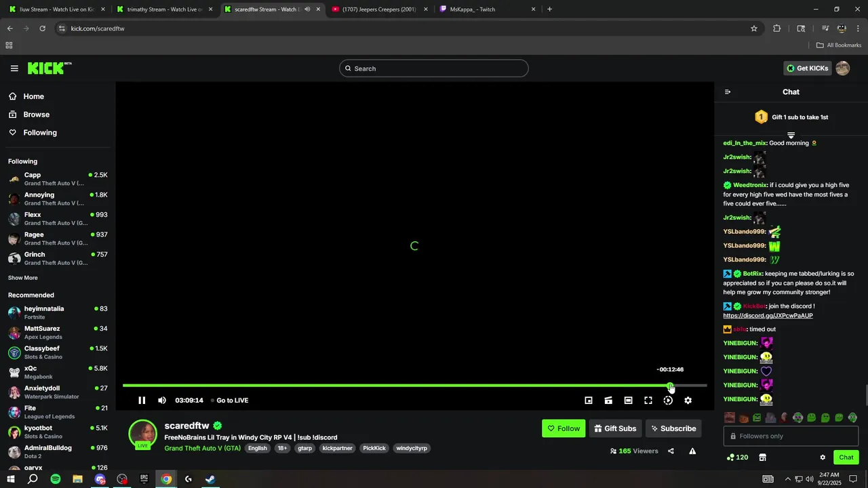Toggle theater mode
The width and height of the screenshot is (868, 488).
pyautogui.click(x=629, y=401)
